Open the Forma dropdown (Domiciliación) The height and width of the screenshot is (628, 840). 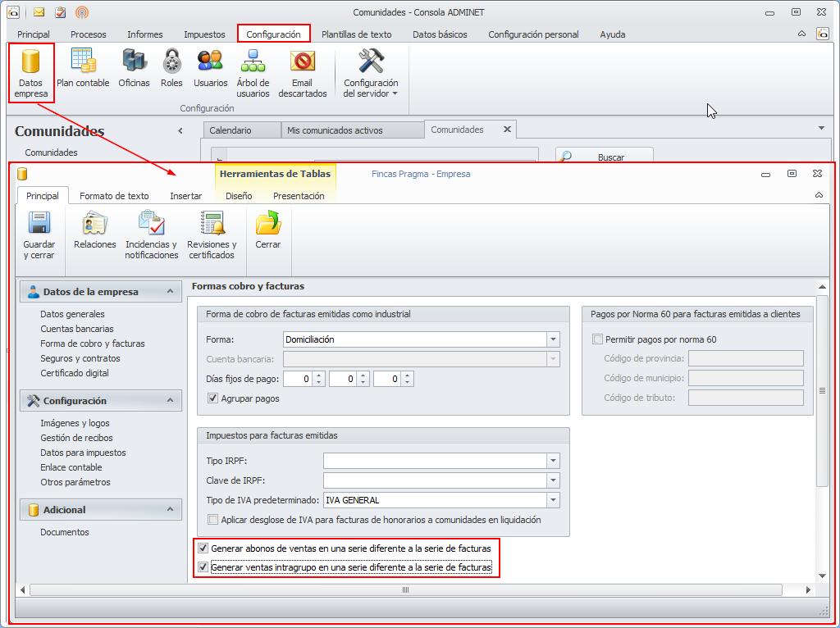click(x=554, y=339)
